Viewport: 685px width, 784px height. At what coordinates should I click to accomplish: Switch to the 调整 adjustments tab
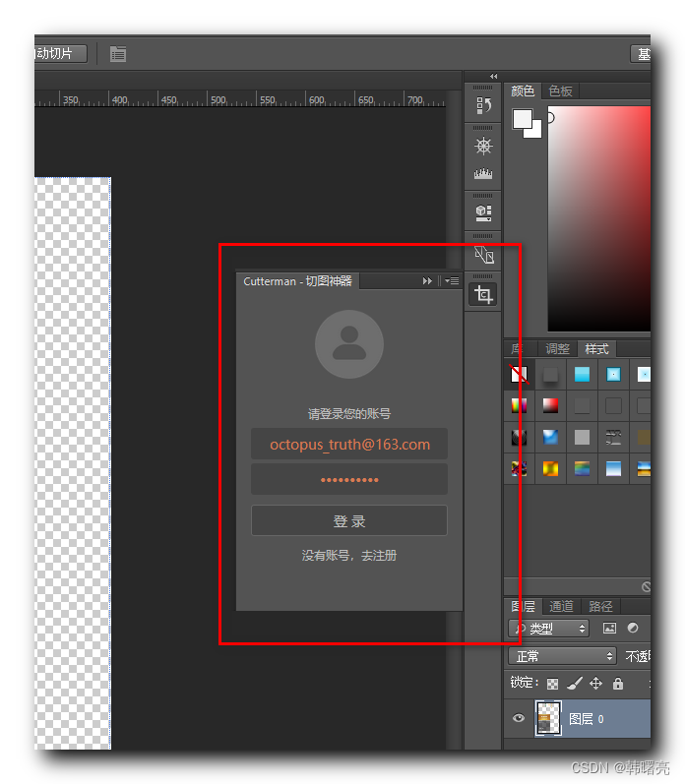[557, 348]
